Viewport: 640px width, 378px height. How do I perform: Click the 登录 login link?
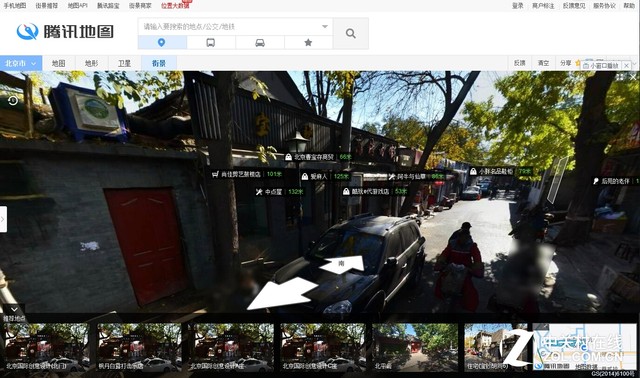point(518,6)
